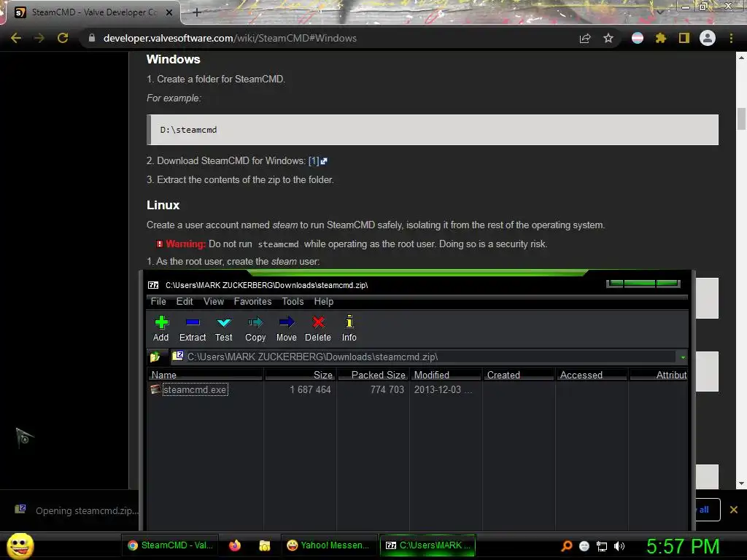The width and height of the screenshot is (747, 560).
Task: Close the Chrome downloads bar
Action: click(x=734, y=510)
